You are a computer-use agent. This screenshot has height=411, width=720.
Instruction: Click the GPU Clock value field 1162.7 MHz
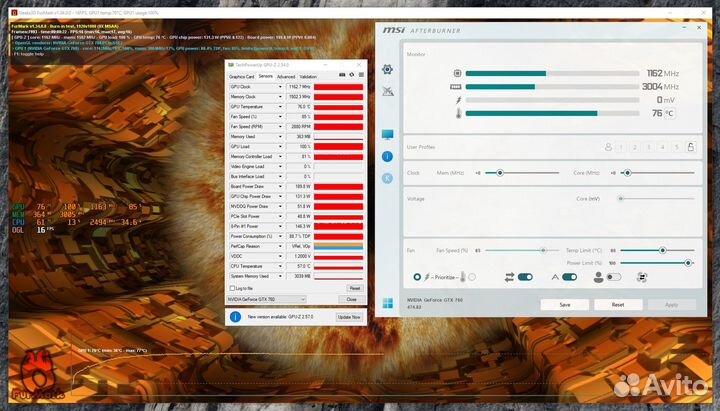coord(298,87)
